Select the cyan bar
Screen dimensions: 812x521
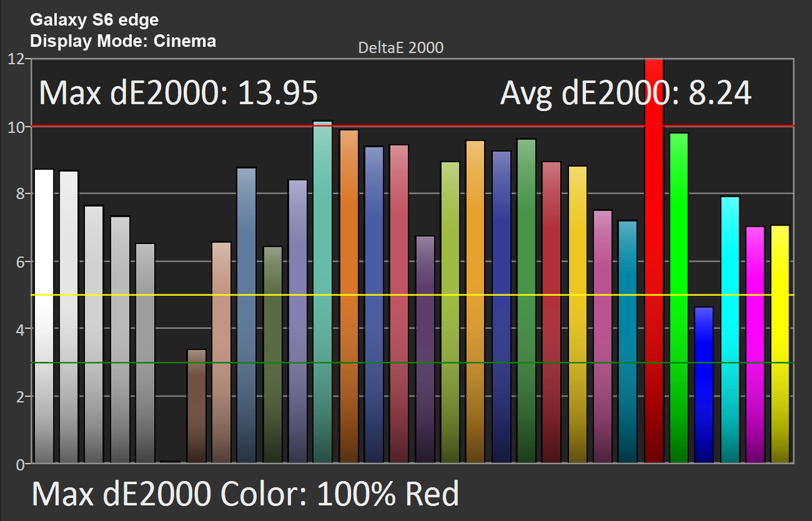pos(730,330)
